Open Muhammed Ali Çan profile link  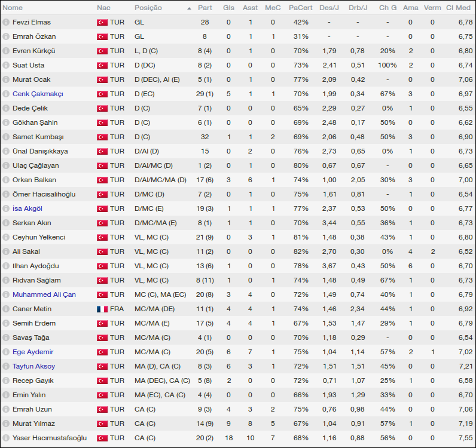tap(44, 294)
